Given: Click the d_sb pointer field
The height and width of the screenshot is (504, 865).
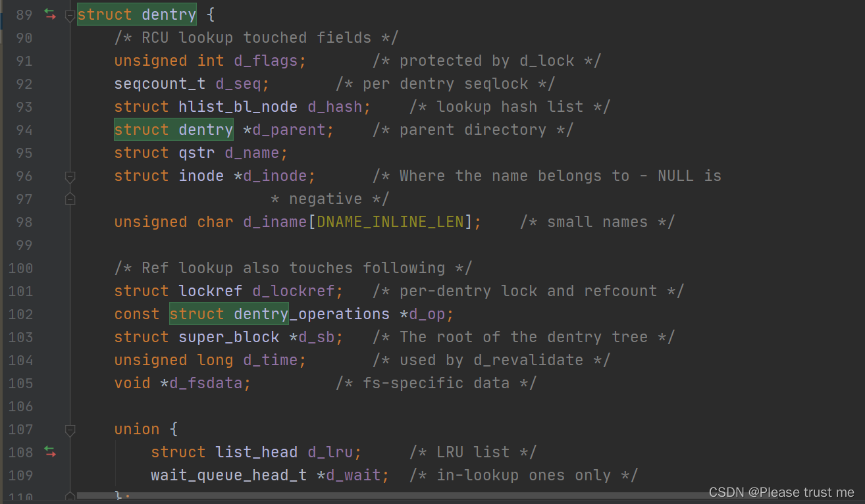Looking at the screenshot, I should pos(317,337).
